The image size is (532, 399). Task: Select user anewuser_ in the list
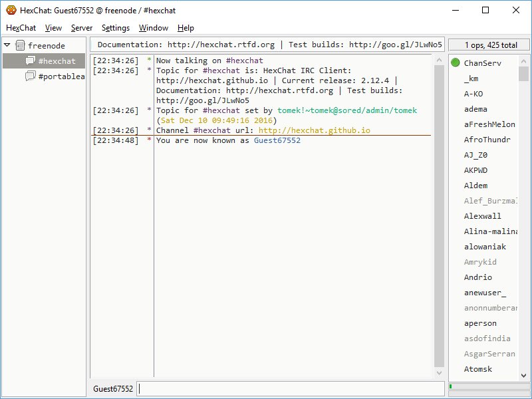(484, 293)
